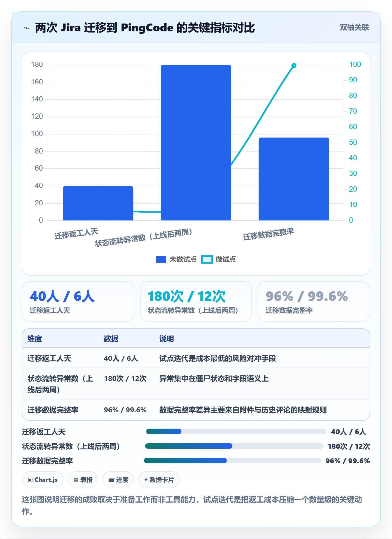Click table cell 180次 / 12次
This screenshot has width=392, height=539.
[x=125, y=378]
